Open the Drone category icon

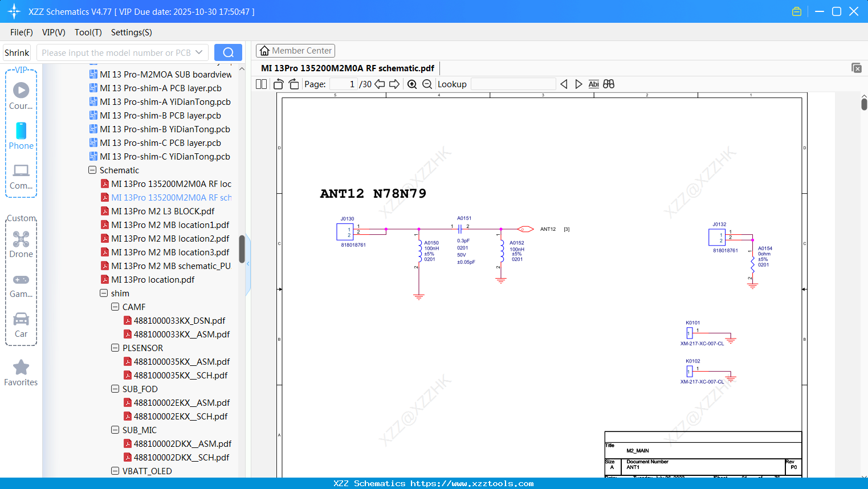(x=21, y=239)
